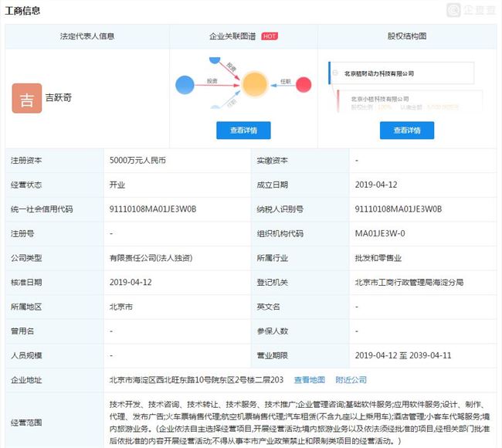Click industry value 批发和零售业

(378, 258)
